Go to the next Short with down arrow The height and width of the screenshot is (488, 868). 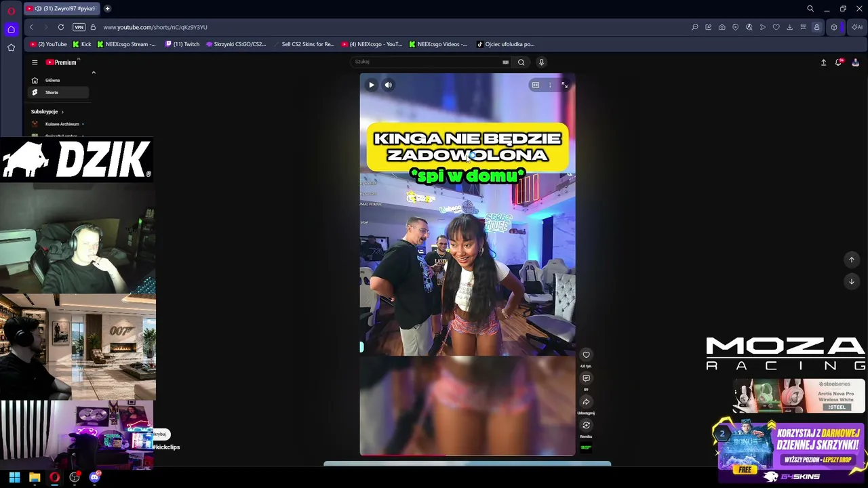[852, 281]
